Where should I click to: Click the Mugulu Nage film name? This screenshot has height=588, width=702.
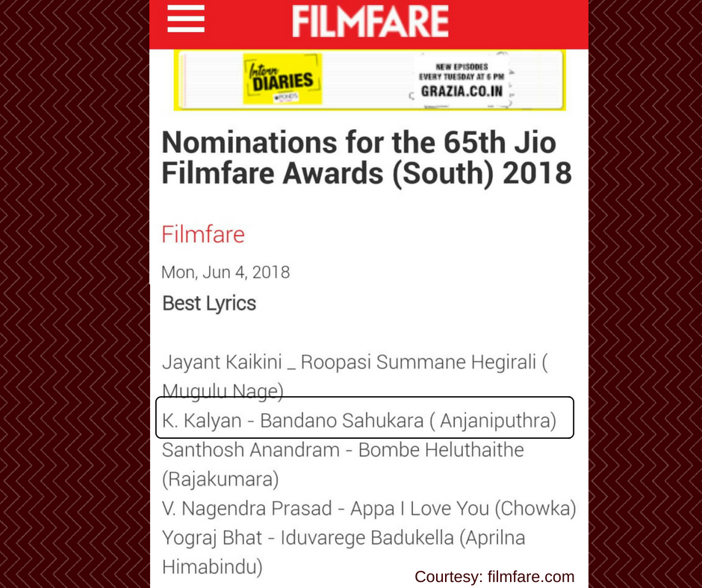pyautogui.click(x=223, y=391)
